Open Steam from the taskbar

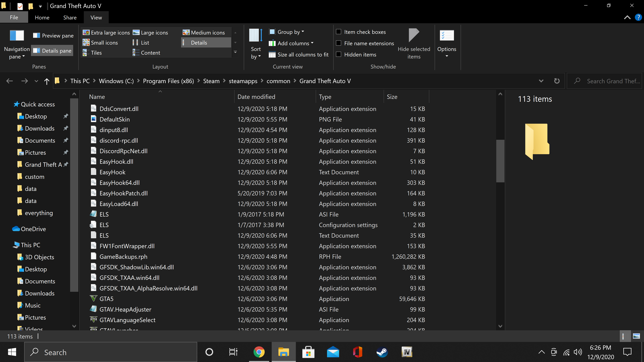[382, 352]
